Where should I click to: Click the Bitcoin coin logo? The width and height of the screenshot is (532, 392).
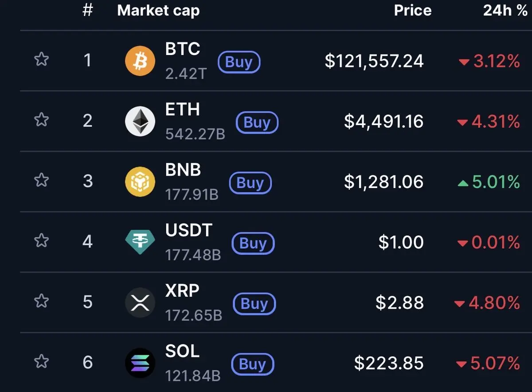[x=140, y=61]
